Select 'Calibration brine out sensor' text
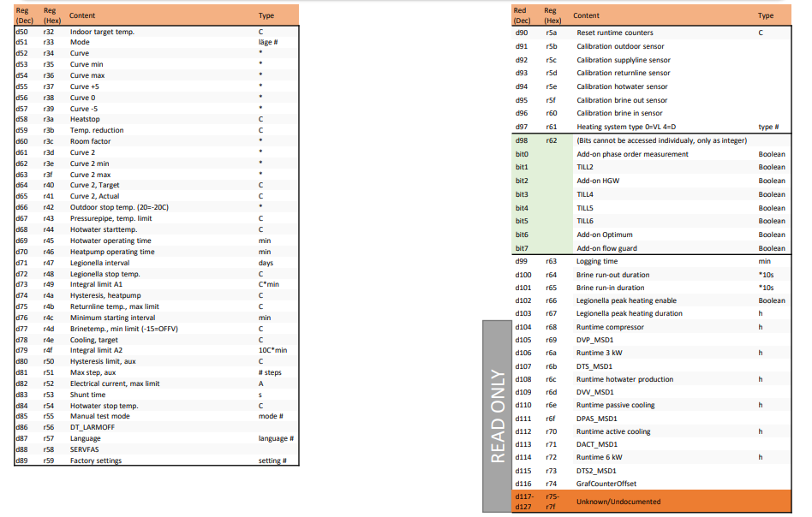This screenshot has width=812, height=517. click(x=622, y=100)
